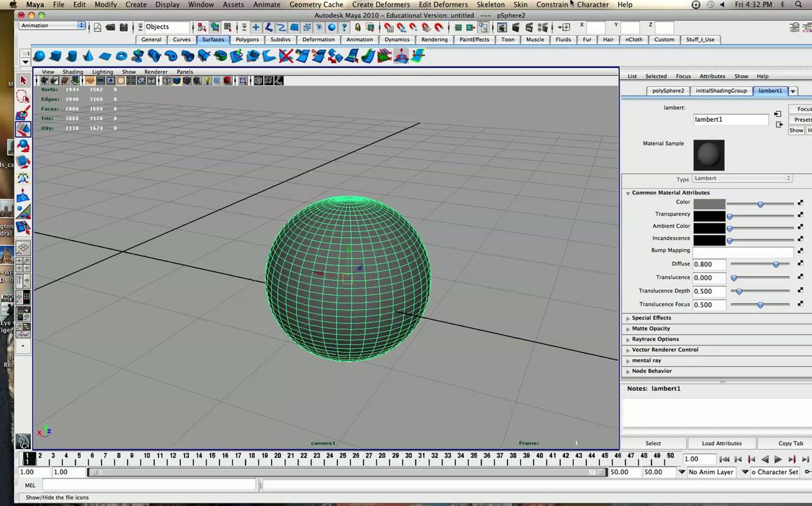This screenshot has width=812, height=506.
Task: Click the play forwards button
Action: [777, 459]
